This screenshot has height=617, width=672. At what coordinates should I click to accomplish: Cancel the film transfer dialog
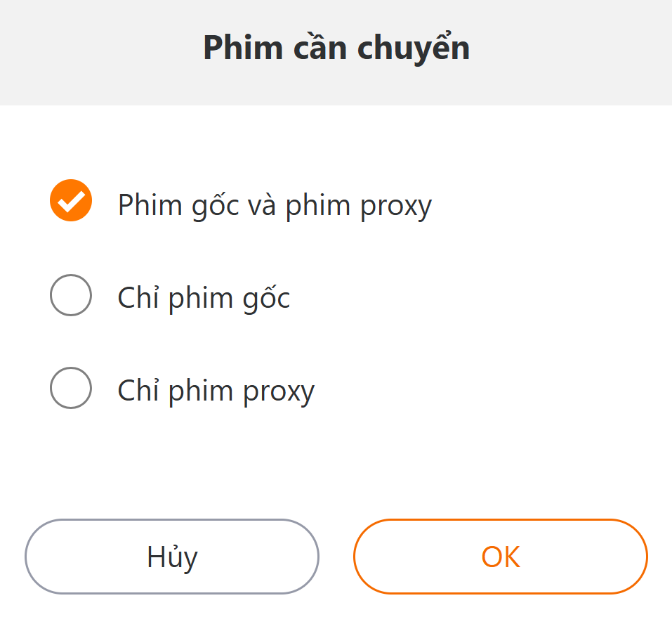click(x=172, y=557)
